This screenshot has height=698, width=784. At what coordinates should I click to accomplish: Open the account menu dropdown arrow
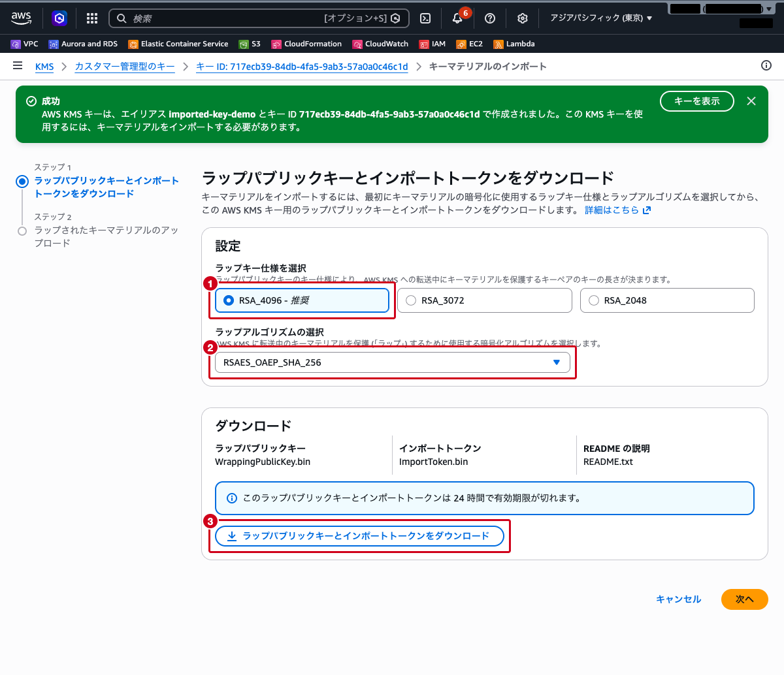tap(770, 9)
